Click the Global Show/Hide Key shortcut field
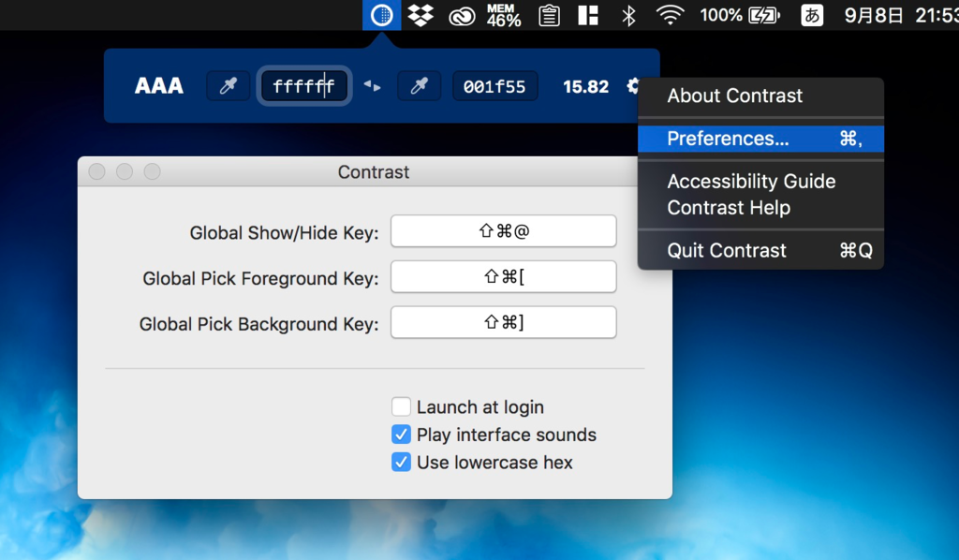The image size is (959, 560). click(503, 231)
